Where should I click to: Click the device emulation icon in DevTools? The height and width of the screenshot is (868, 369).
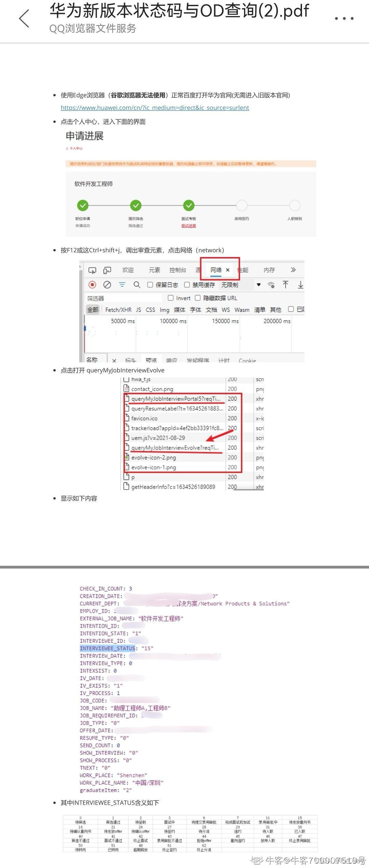pyautogui.click(x=107, y=270)
